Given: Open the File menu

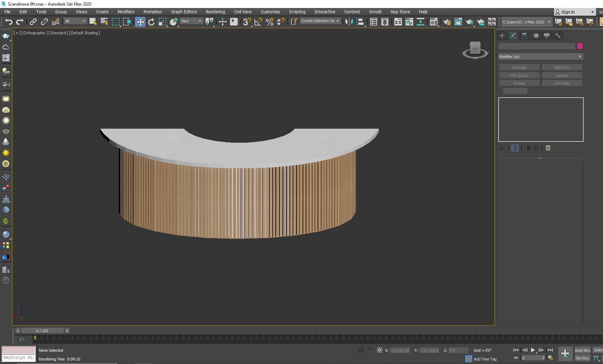Looking at the screenshot, I should coord(7,12).
